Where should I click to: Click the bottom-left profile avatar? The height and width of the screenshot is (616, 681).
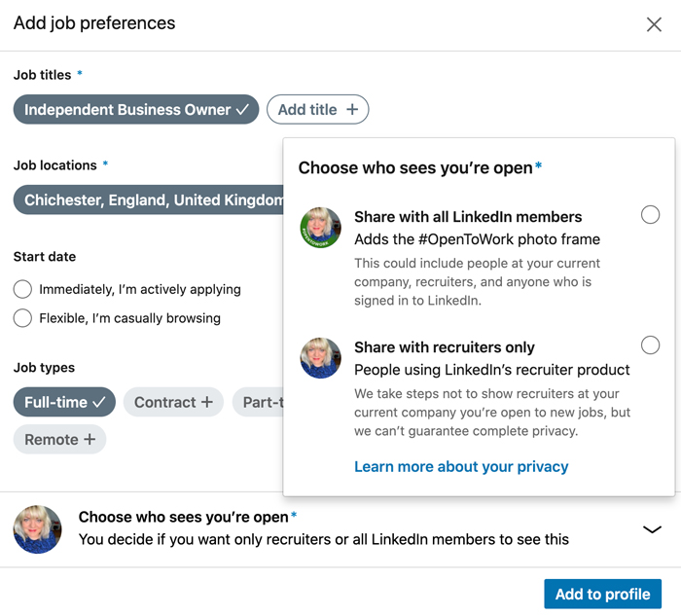[38, 529]
